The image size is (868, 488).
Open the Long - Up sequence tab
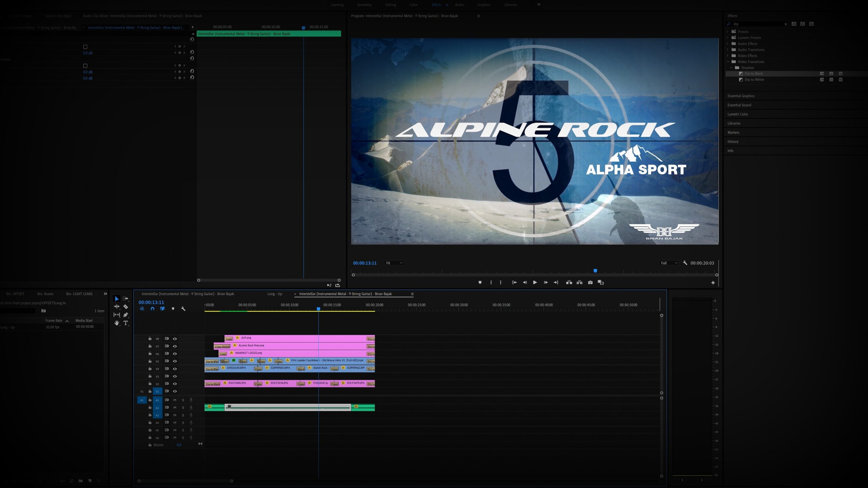[274, 294]
